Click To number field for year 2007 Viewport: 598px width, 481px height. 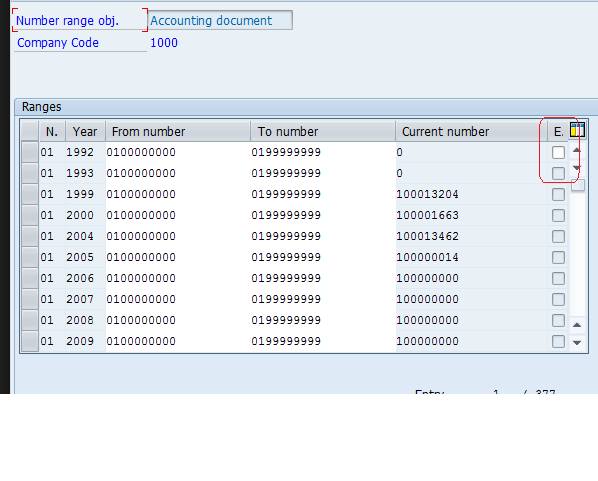323,299
